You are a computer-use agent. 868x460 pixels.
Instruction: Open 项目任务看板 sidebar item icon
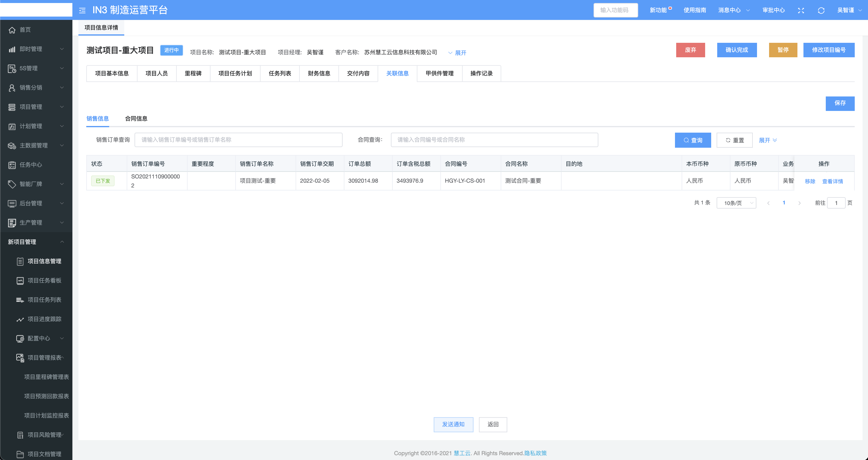pos(20,281)
